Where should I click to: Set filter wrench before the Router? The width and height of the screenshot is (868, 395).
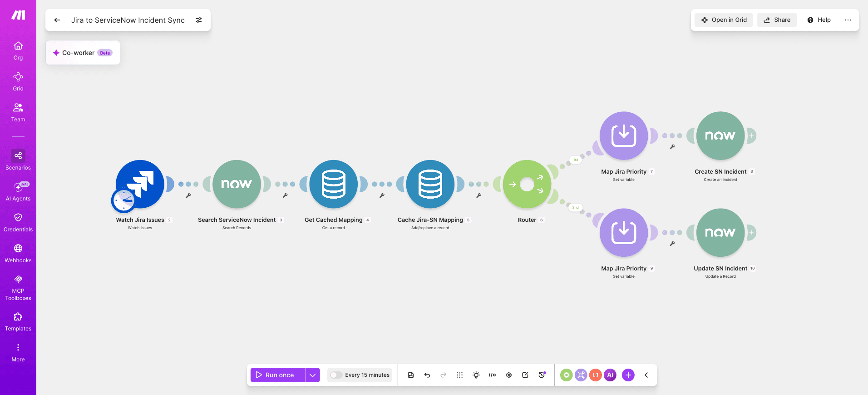(479, 195)
